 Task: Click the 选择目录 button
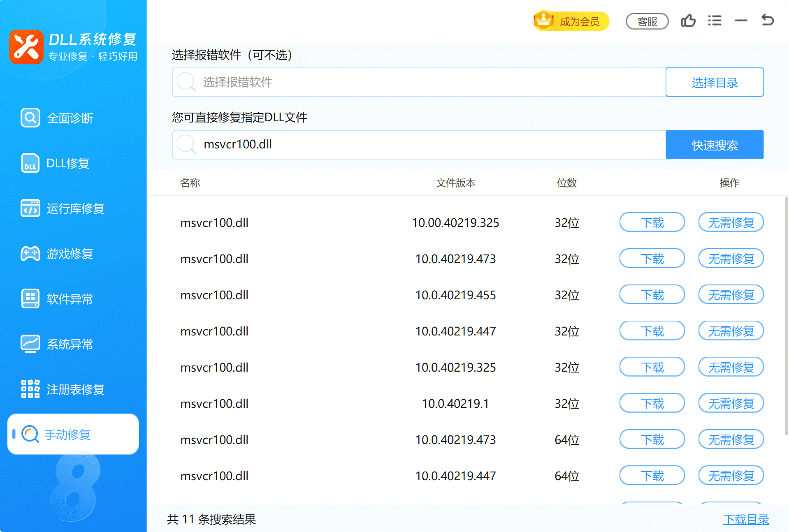pyautogui.click(x=715, y=82)
